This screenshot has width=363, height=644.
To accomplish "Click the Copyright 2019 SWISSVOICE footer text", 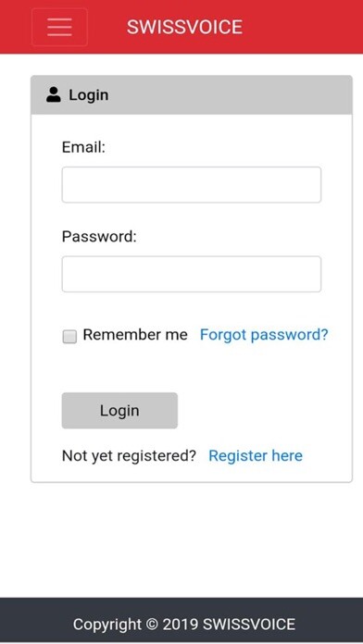I will [x=184, y=625].
